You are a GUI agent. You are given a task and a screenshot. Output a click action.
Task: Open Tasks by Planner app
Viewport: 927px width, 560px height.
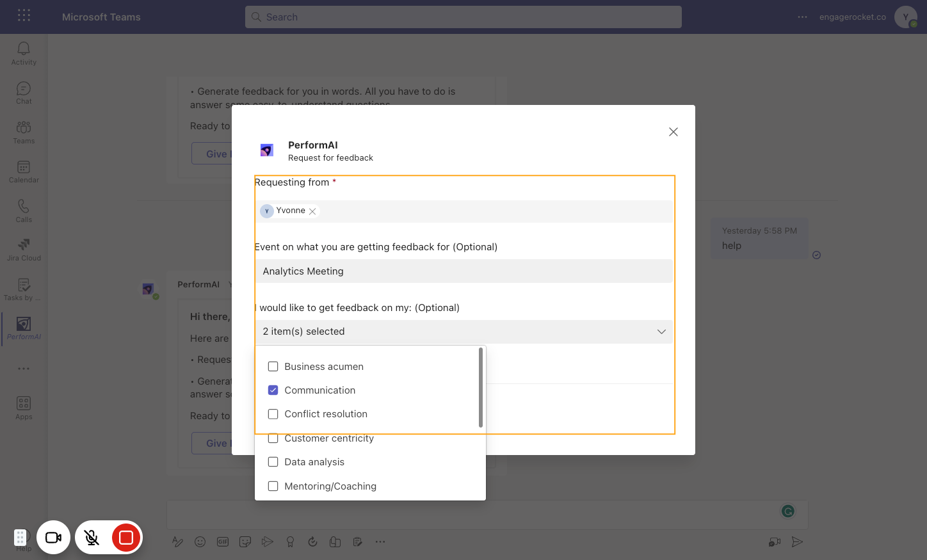[24, 290]
